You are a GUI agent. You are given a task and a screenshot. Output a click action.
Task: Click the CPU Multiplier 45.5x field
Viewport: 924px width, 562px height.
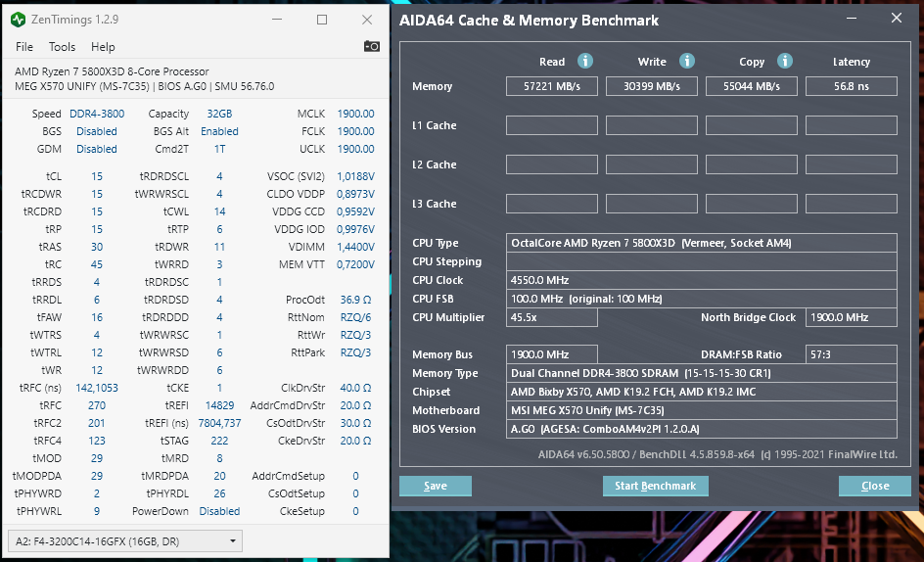pos(552,317)
